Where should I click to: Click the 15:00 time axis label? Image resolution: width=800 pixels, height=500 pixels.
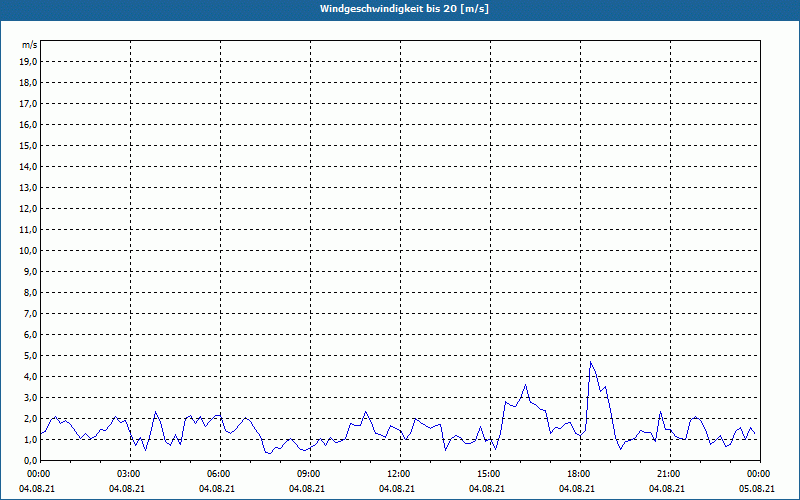pyautogui.click(x=490, y=474)
